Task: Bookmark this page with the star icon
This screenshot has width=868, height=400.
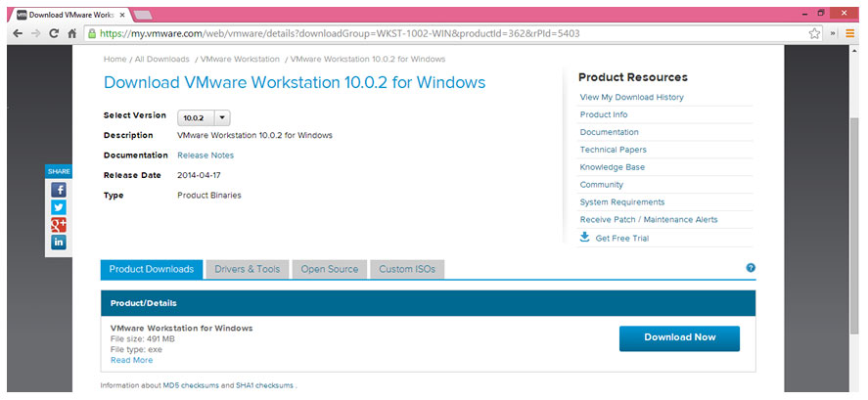Action: point(814,34)
